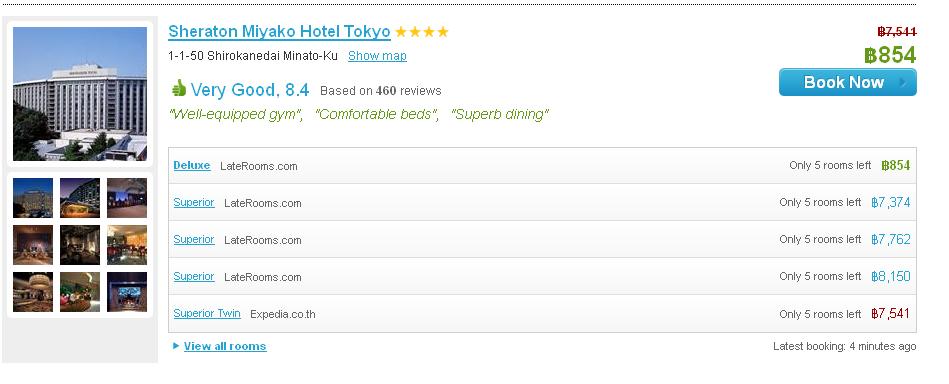Click the four-star rating icons
This screenshot has width=949, height=384.
tap(422, 31)
